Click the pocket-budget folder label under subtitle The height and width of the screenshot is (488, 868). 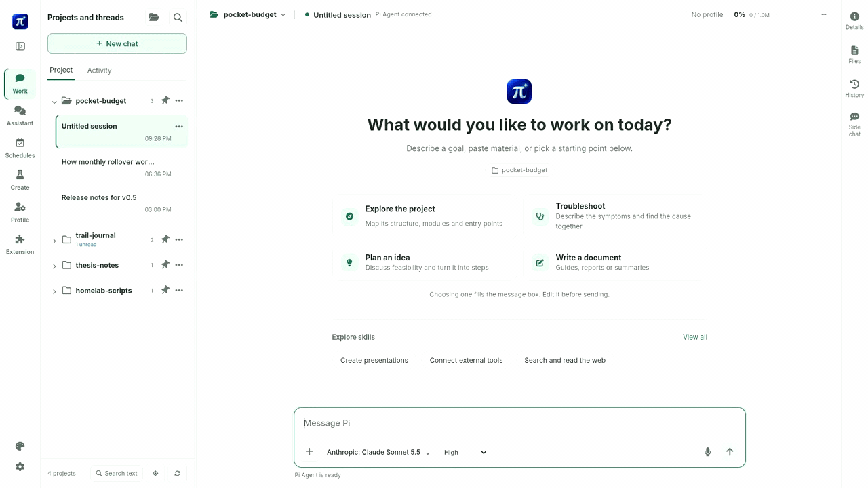pos(519,170)
